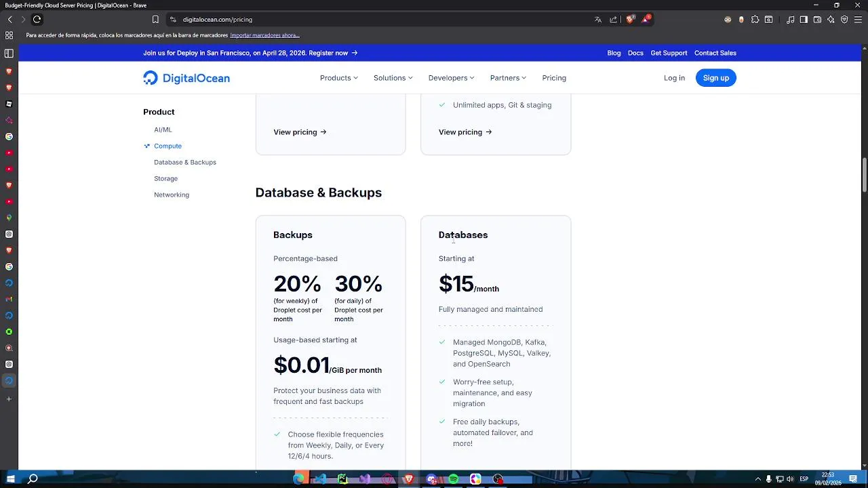This screenshot has width=868, height=488.
Task: Select Networking in the Product sidebar
Action: tap(172, 195)
